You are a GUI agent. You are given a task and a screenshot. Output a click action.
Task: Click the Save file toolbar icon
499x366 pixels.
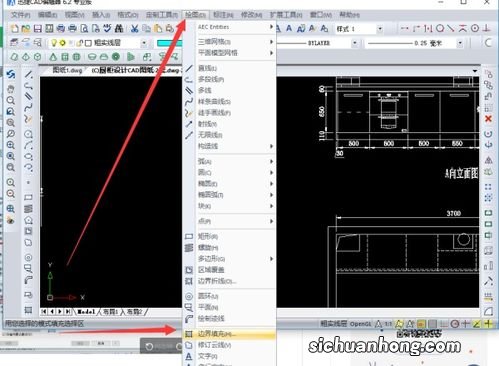[38, 29]
